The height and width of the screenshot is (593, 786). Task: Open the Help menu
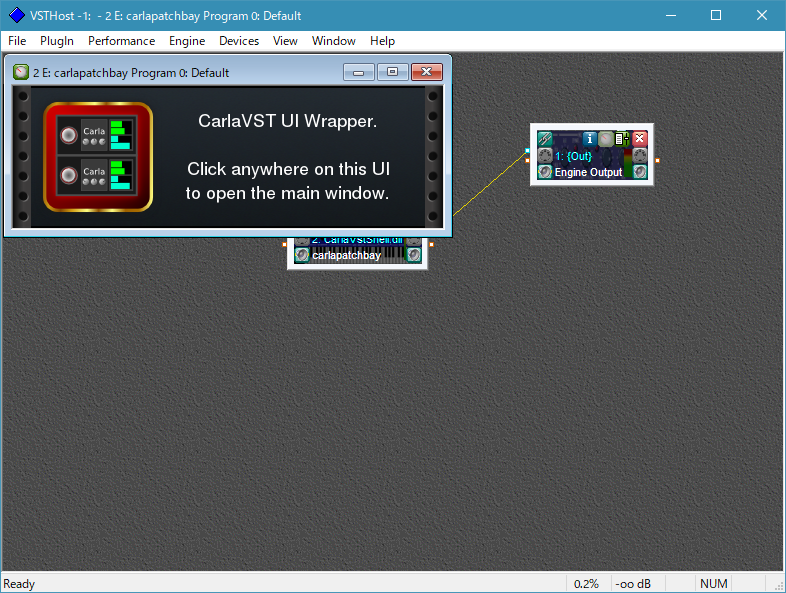[x=382, y=41]
